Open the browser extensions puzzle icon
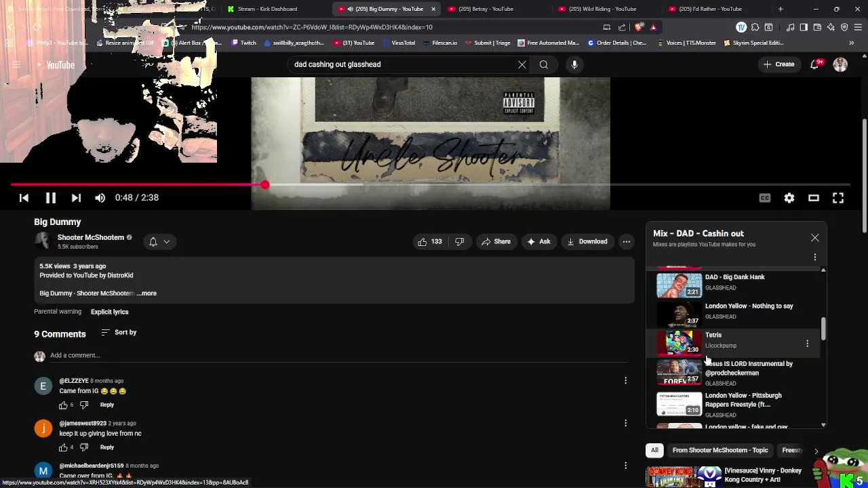 coord(754,27)
